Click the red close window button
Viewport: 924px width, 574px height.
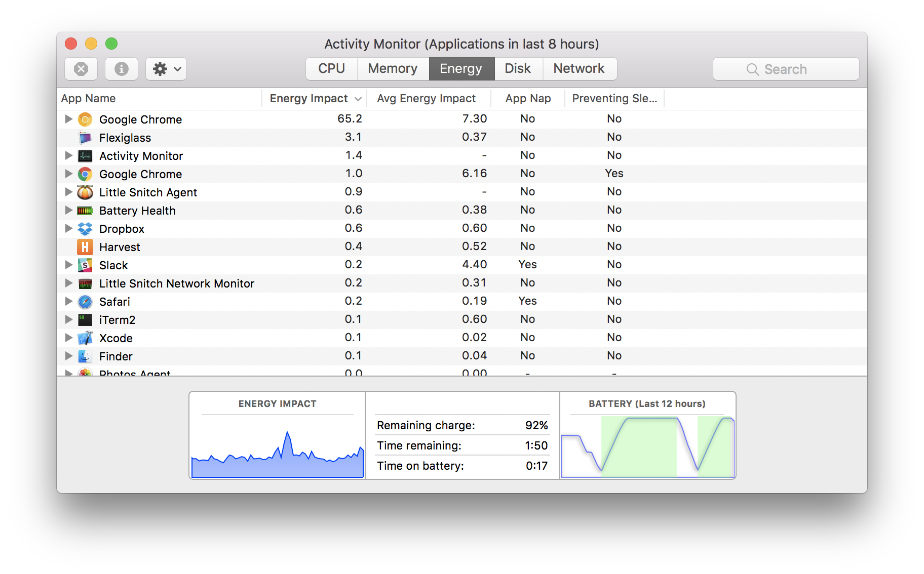(71, 44)
